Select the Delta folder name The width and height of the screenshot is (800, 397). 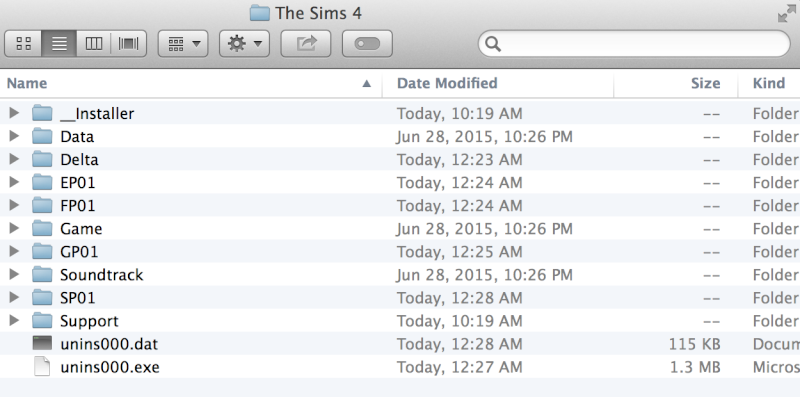pos(79,159)
